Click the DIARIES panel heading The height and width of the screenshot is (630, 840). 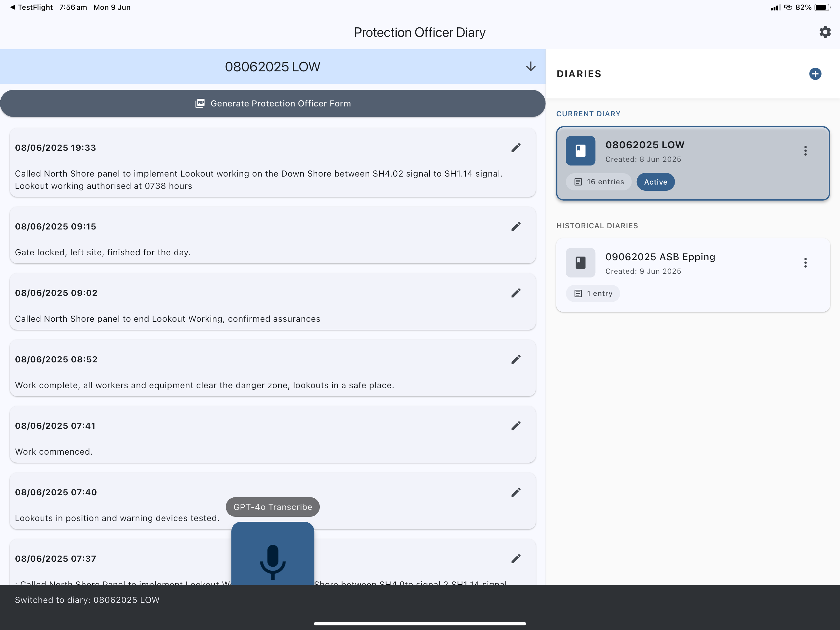tap(579, 74)
